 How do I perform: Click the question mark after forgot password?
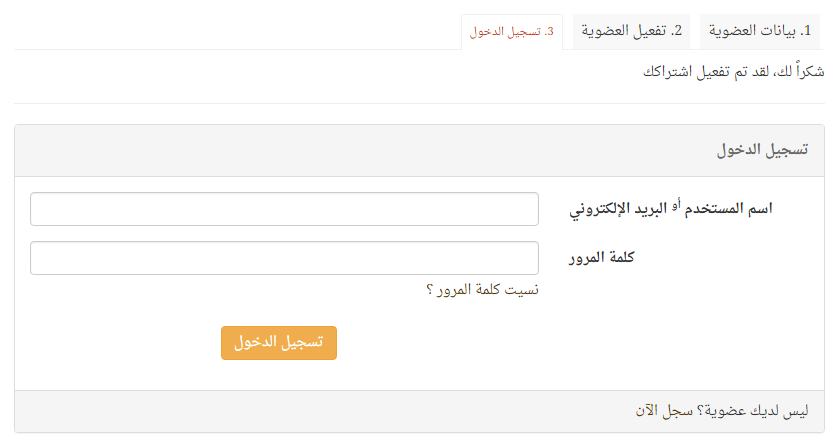[430, 291]
